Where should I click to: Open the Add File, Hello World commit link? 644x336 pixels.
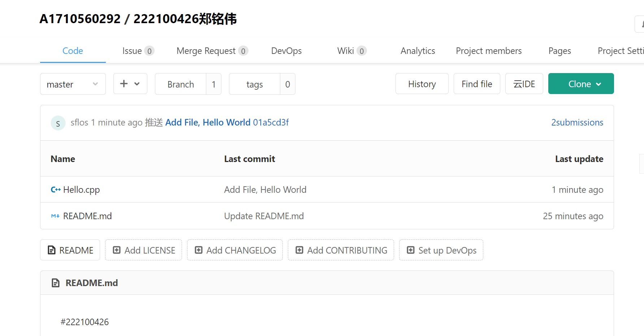click(x=208, y=123)
